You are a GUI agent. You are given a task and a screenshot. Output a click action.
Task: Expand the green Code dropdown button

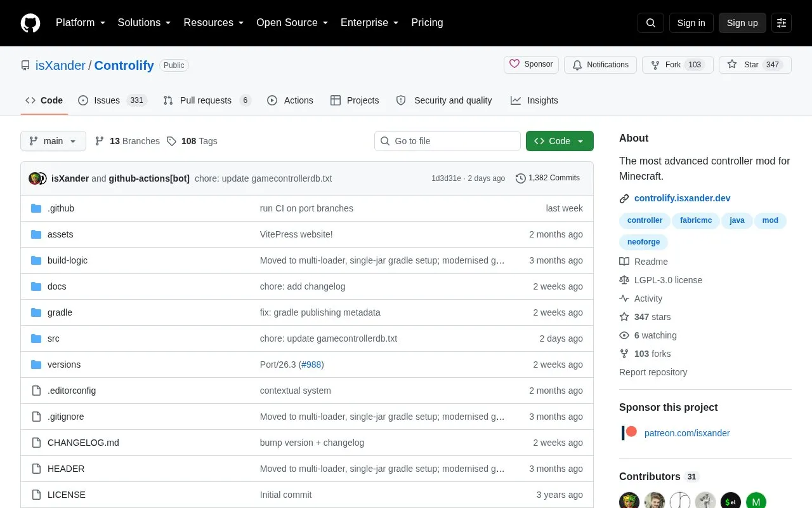560,141
